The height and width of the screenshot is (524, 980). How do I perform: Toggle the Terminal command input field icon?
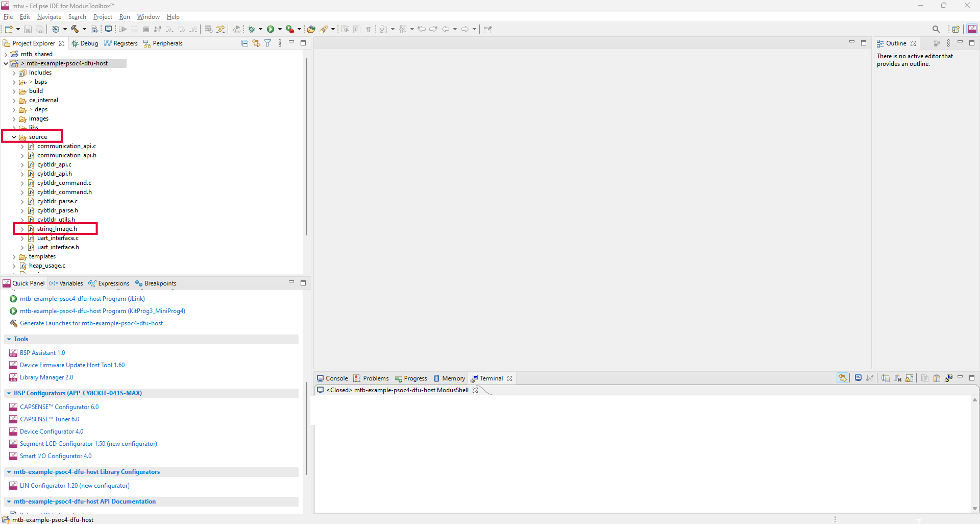(x=885, y=378)
